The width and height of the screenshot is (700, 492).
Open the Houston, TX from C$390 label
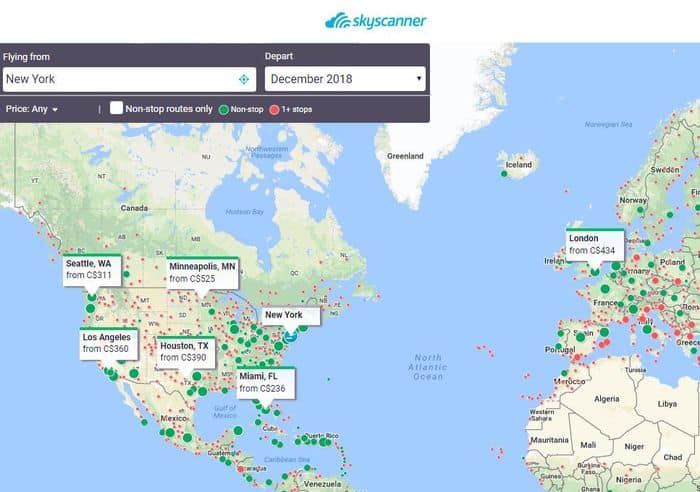click(183, 351)
